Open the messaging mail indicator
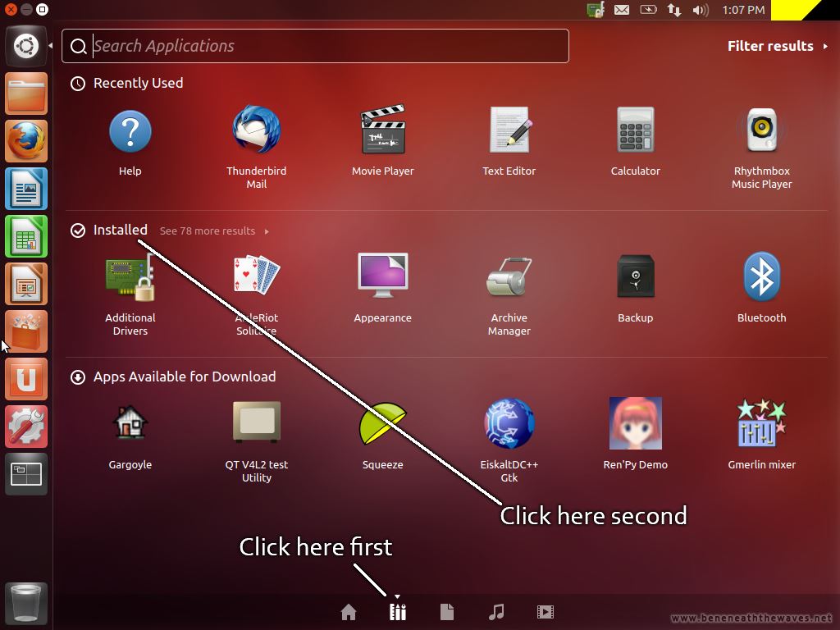840x630 pixels. (x=622, y=10)
